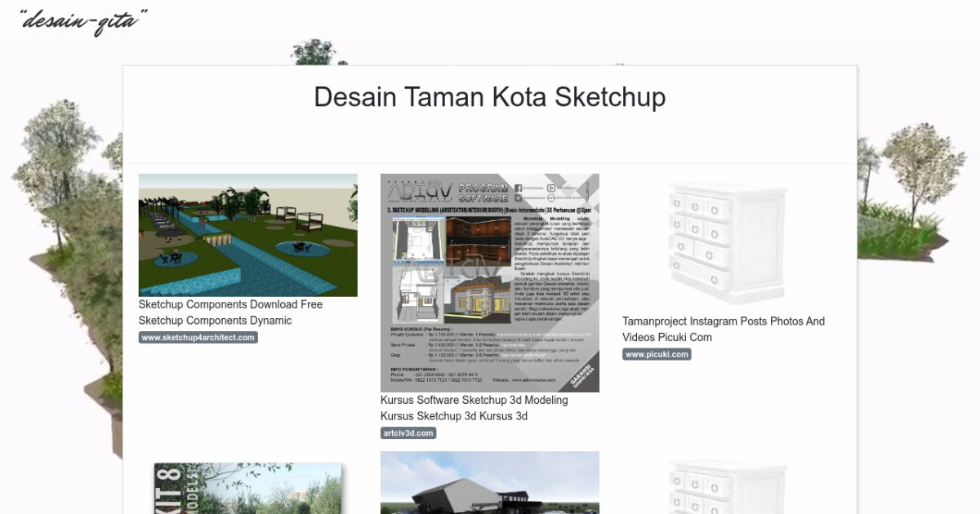
Task: Open the park pool SketchUp thumbnail
Action: [247, 235]
